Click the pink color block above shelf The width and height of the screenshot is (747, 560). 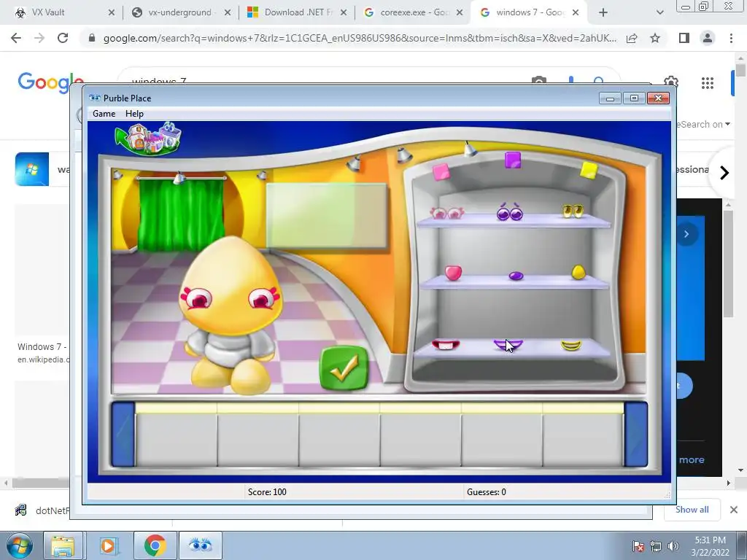point(441,172)
